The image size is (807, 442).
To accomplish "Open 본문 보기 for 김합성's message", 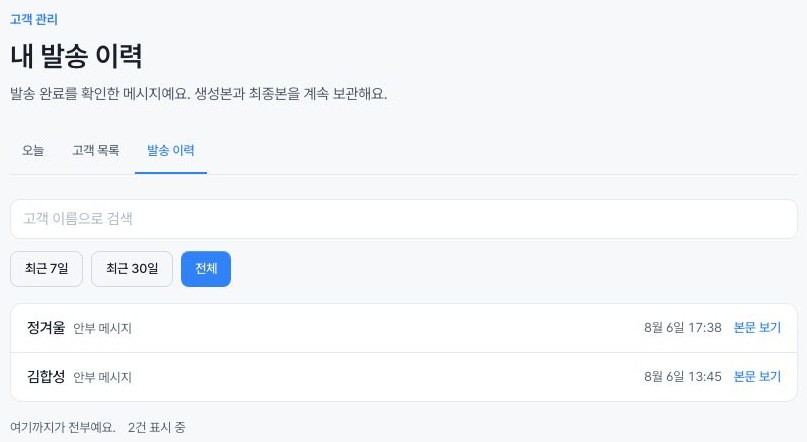I will pos(757,377).
